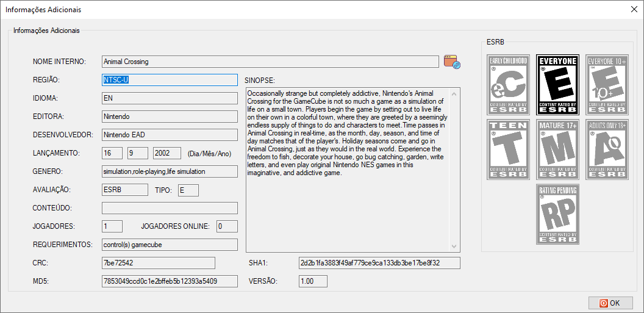
Task: Click the NOME INTERNO label
Action: pyautogui.click(x=59, y=62)
